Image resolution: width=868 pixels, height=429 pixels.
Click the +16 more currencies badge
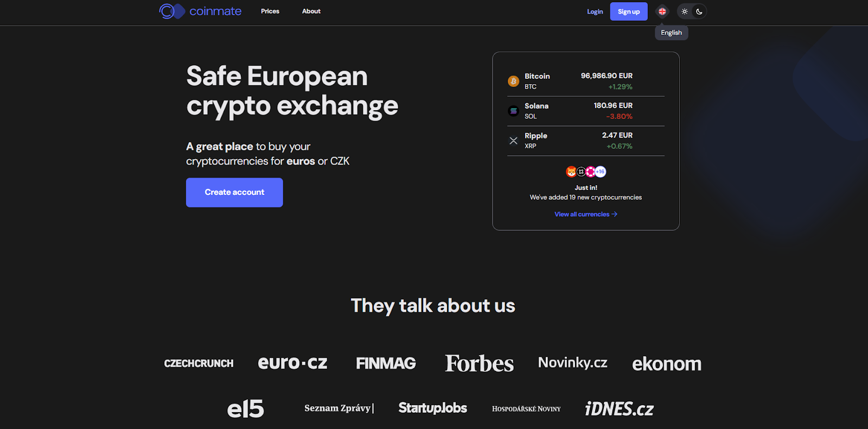601,172
